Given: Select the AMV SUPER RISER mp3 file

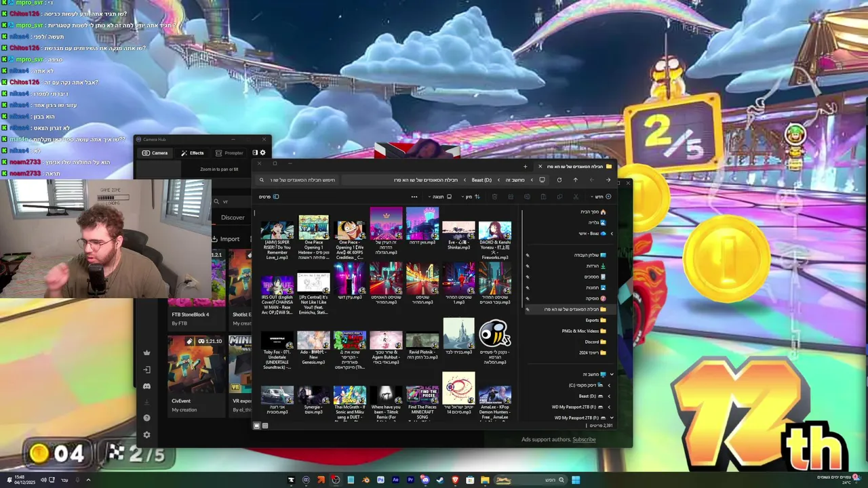Looking at the screenshot, I should point(277,241).
